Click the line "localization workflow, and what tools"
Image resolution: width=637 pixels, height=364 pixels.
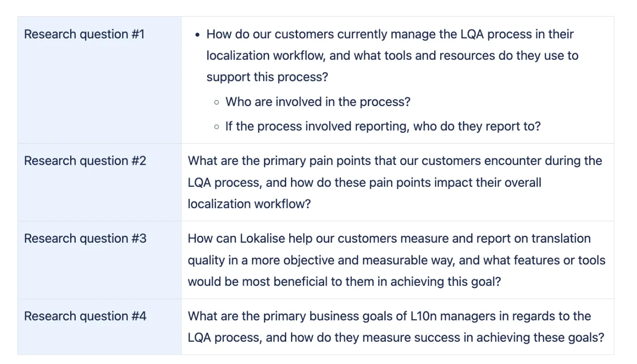392,56
